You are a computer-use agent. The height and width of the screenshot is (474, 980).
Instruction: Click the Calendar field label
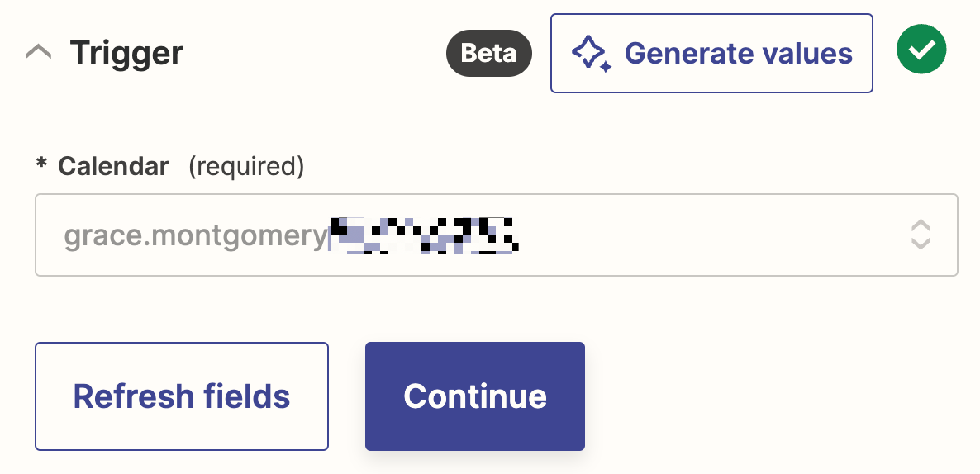pos(113,167)
